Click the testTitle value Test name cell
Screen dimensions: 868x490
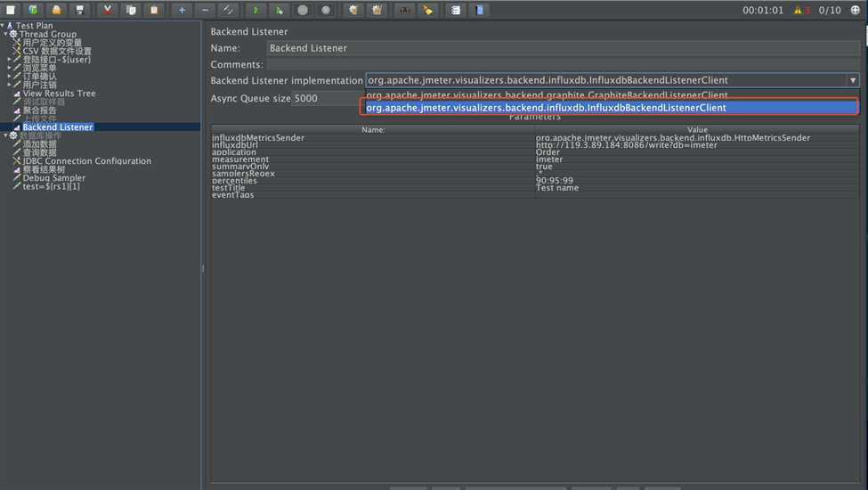click(x=697, y=188)
